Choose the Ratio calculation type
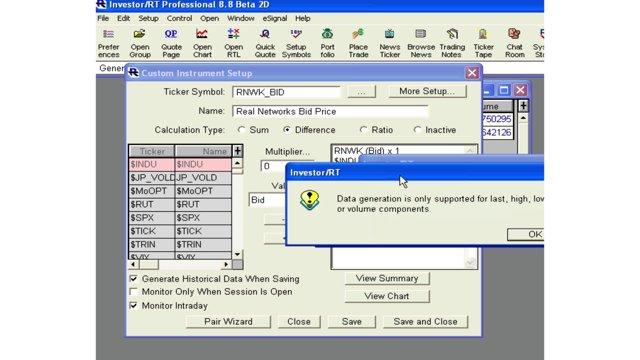This screenshot has height=360, width=640. click(x=363, y=130)
